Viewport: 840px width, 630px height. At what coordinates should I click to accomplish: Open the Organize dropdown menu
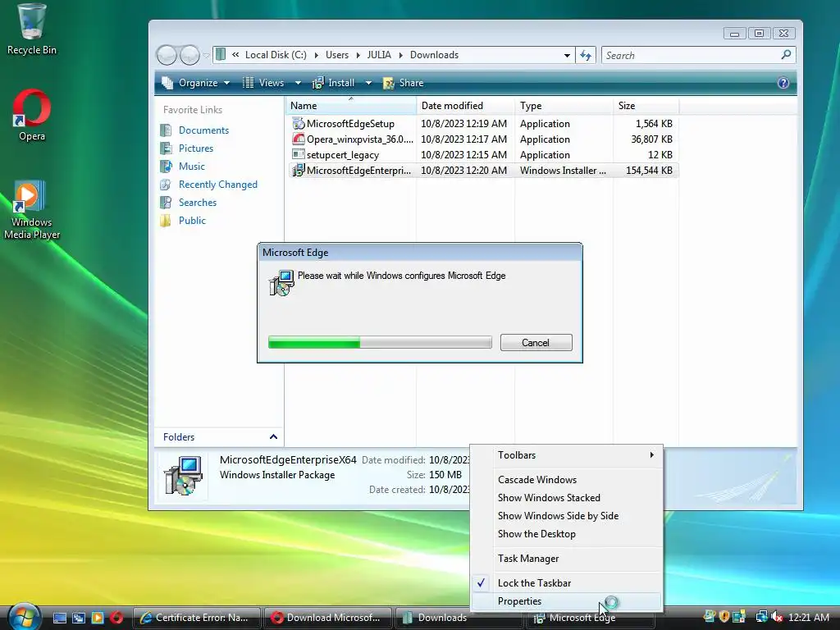[x=196, y=83]
